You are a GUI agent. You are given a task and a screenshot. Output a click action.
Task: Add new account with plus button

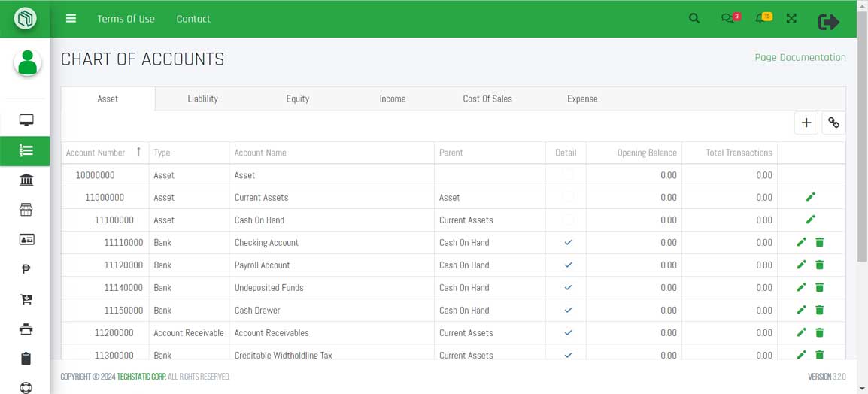tap(806, 123)
